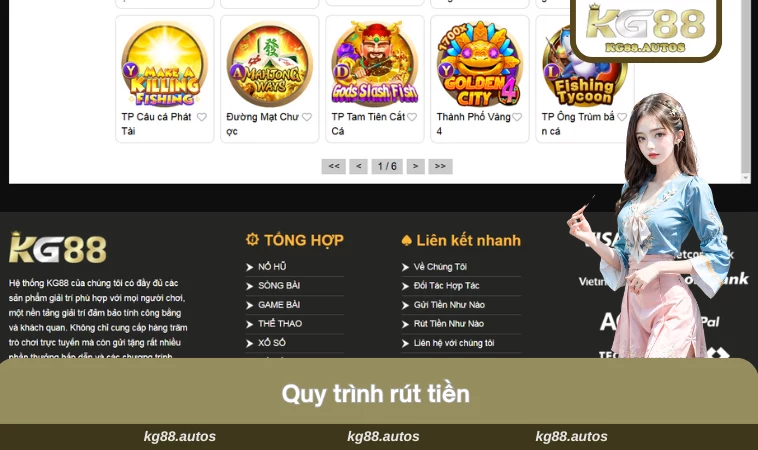
Task: Click the KG88.AUTOS badge logo
Action: tap(646, 28)
